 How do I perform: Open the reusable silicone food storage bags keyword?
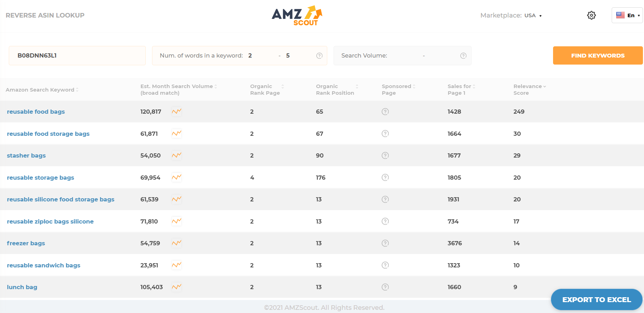pyautogui.click(x=61, y=199)
